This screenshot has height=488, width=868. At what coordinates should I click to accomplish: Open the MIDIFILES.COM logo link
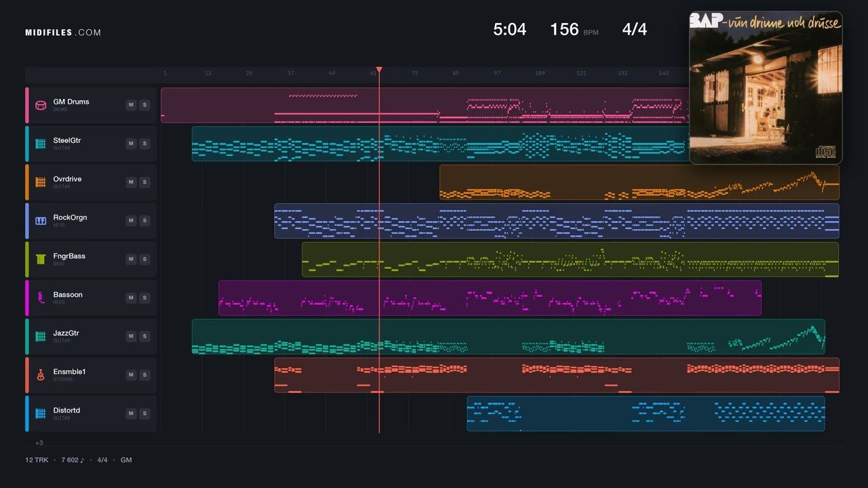[x=63, y=33]
